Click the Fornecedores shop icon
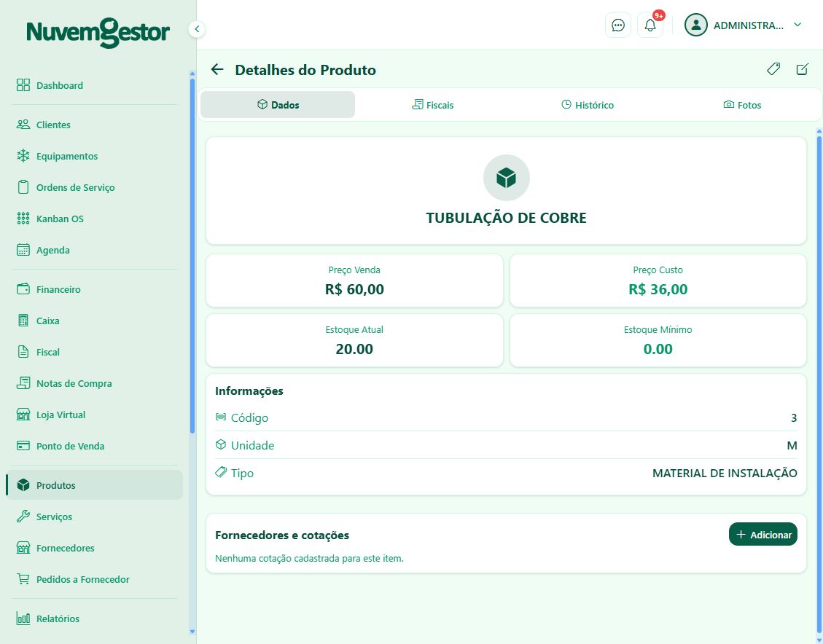823x644 pixels. [23, 548]
